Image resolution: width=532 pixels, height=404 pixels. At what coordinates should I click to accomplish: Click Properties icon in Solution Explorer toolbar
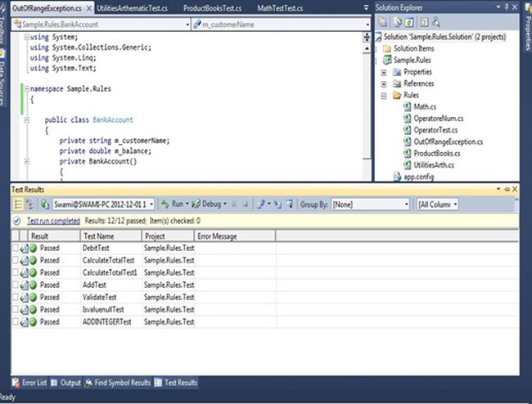point(383,22)
